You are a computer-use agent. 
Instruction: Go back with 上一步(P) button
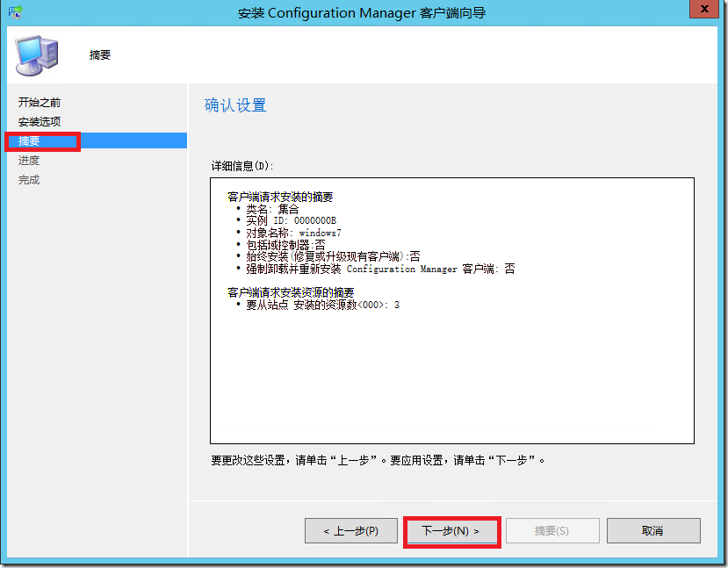tap(351, 531)
